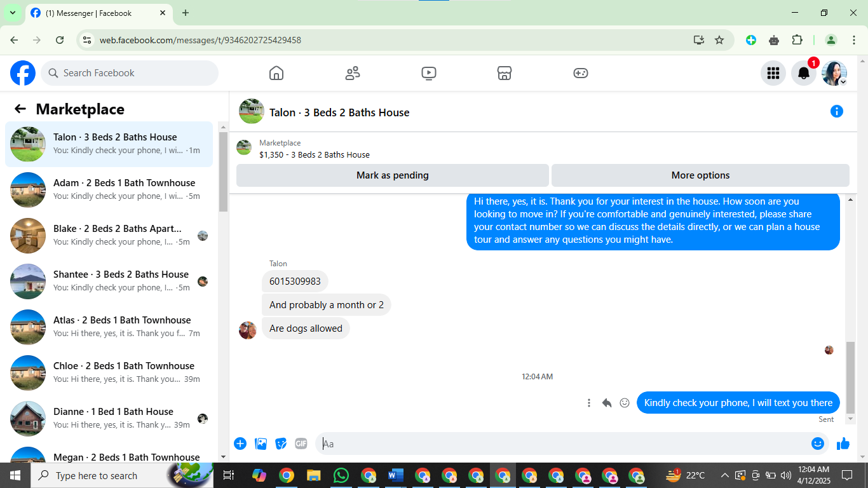Screen dimensions: 868x488
Task: Click the More options button
Action: (x=700, y=175)
